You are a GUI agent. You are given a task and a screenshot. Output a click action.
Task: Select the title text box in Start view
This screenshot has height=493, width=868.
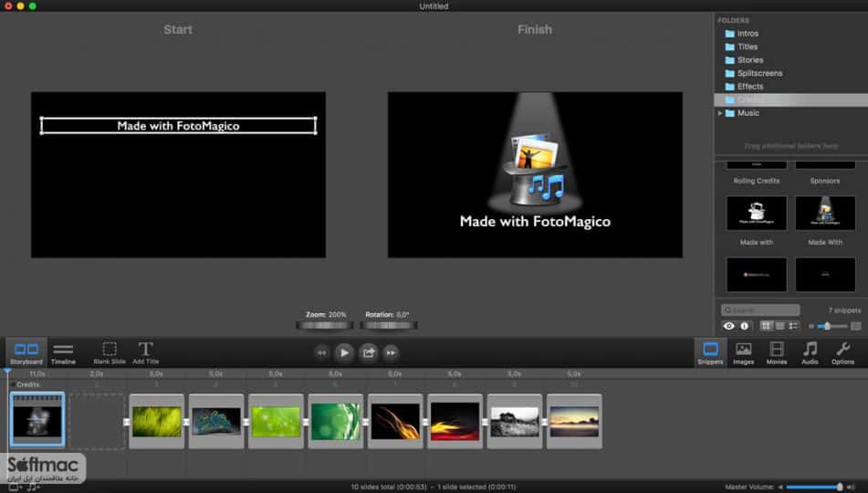[178, 126]
